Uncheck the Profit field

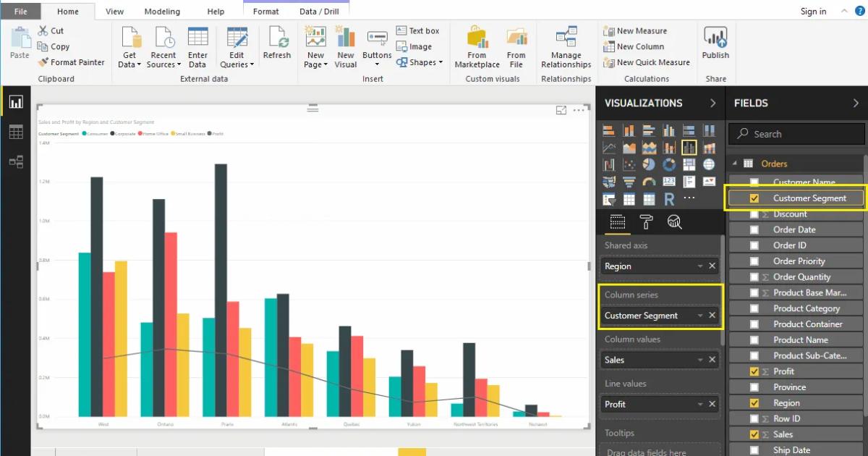[754, 371]
